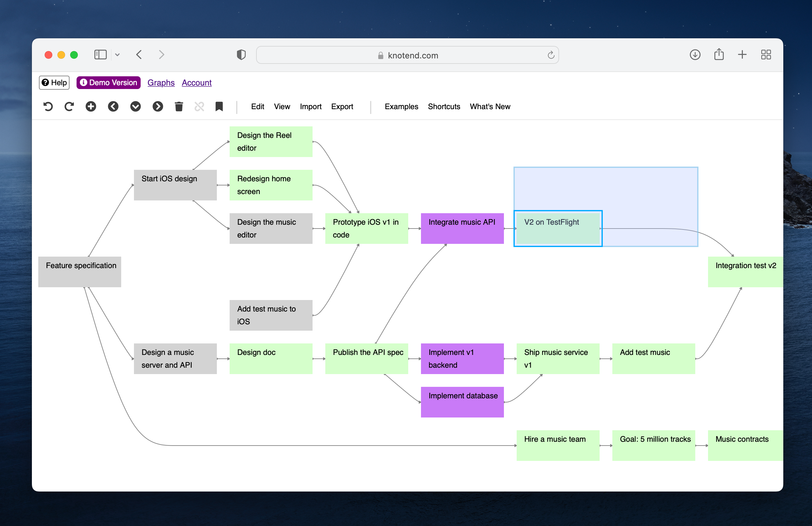
Task: Select the Start iOS design node
Action: click(175, 185)
